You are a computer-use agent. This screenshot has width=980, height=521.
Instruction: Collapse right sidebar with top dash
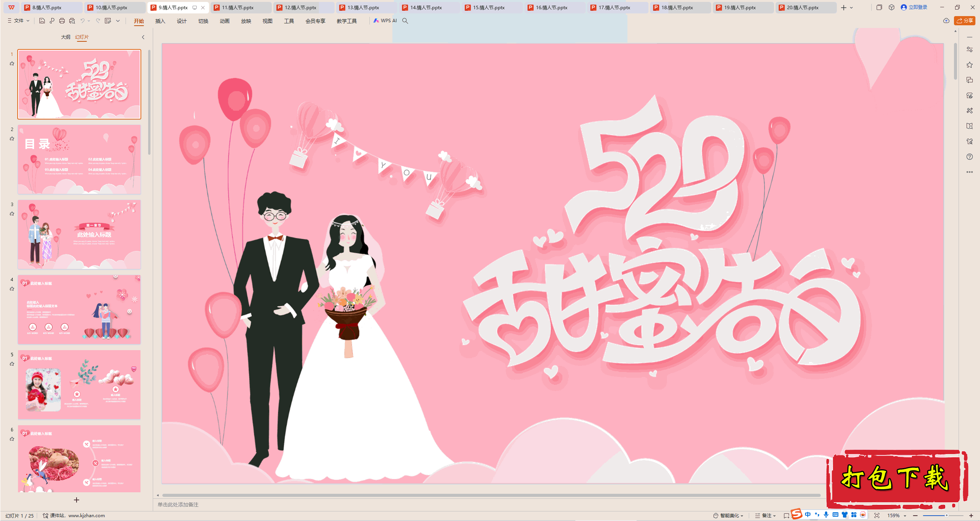tap(970, 37)
